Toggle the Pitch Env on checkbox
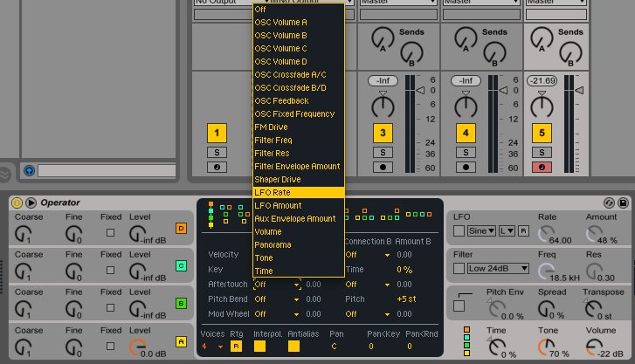 [459, 306]
